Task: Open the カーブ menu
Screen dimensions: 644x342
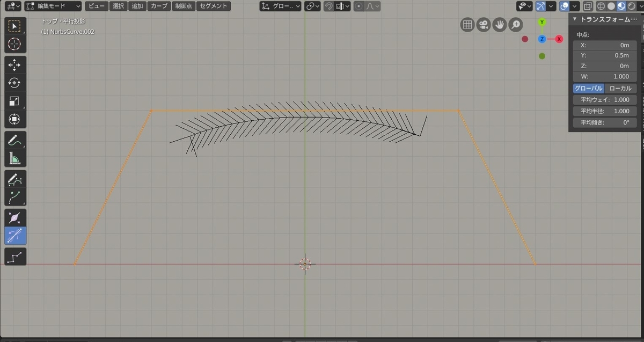Action: [159, 6]
